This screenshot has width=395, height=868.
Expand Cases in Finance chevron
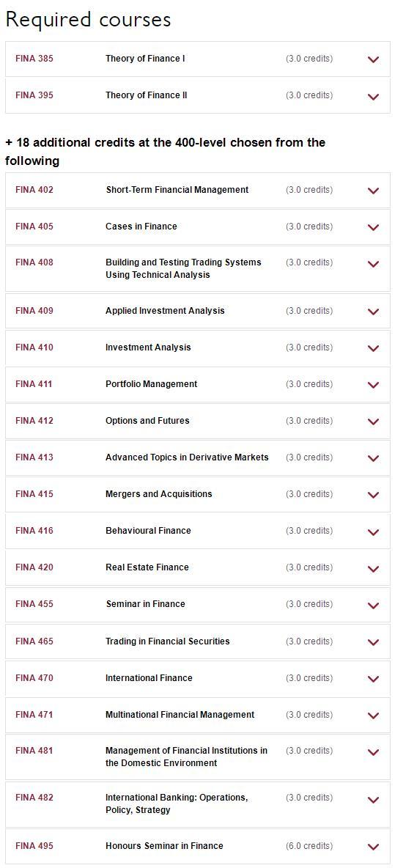point(374,227)
